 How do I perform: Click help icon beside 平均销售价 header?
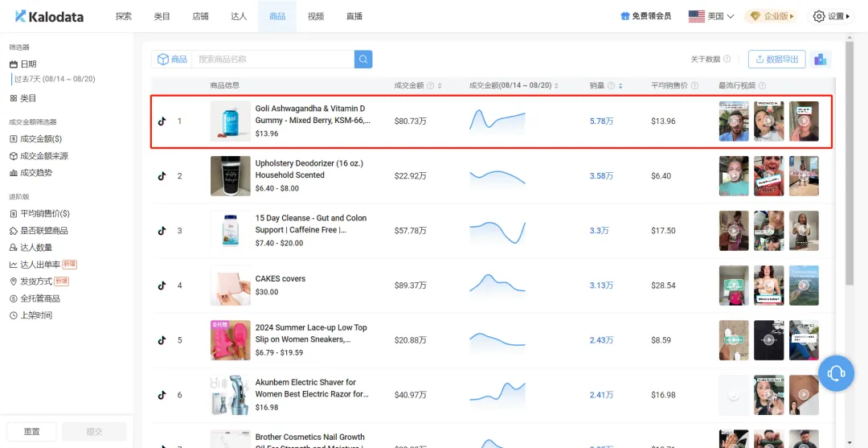tap(694, 86)
